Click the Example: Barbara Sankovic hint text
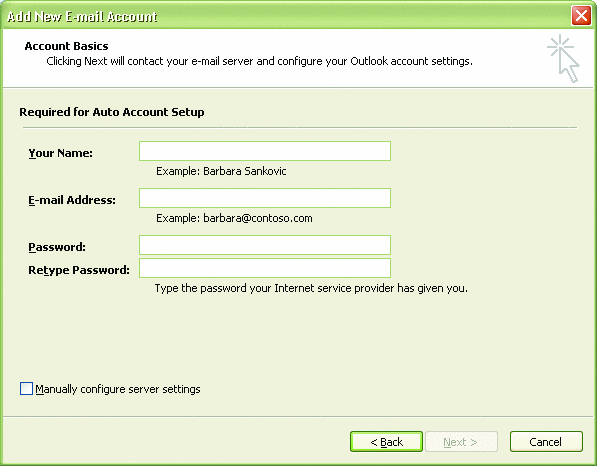Viewport: 597px width, 466px height. [x=221, y=171]
